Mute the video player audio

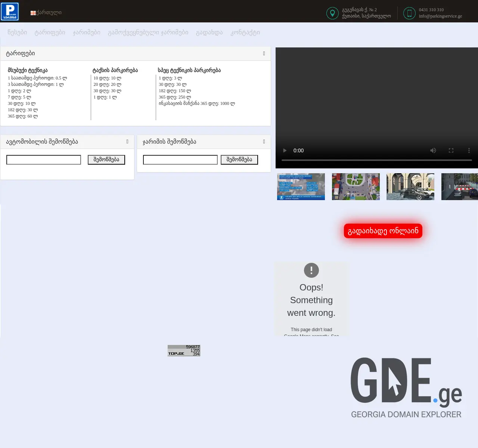click(433, 150)
